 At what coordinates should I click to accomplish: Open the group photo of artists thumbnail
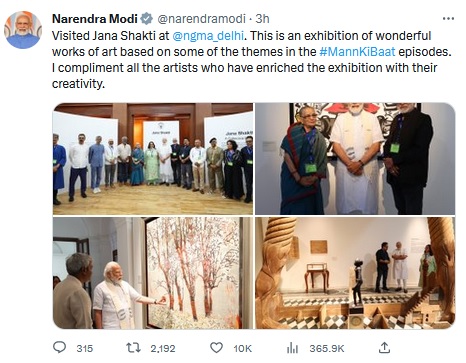[x=153, y=159]
